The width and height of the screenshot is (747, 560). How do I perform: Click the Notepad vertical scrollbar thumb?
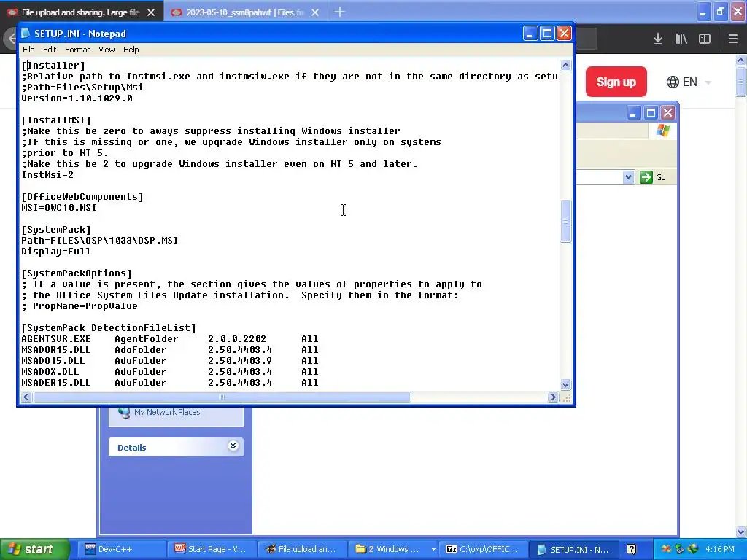[565, 221]
